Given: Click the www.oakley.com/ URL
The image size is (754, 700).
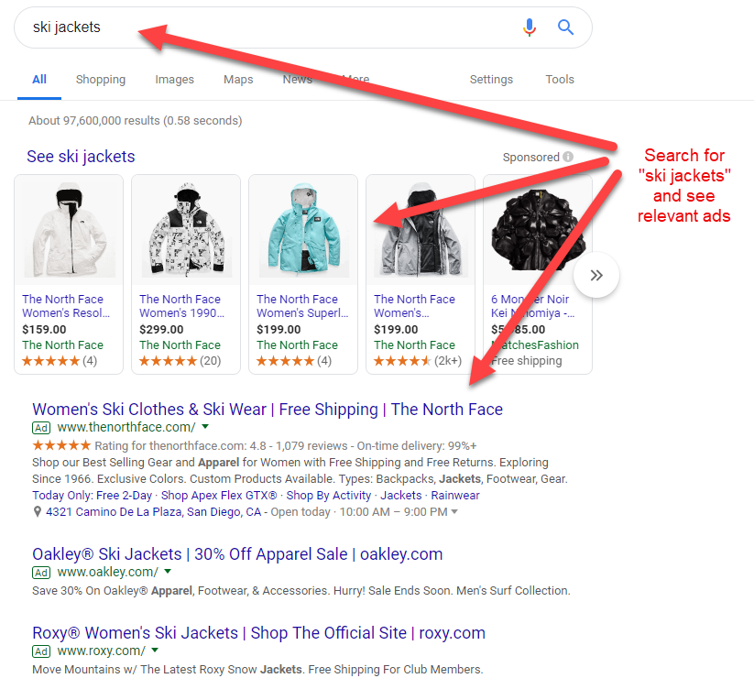Looking at the screenshot, I should pos(108,572).
